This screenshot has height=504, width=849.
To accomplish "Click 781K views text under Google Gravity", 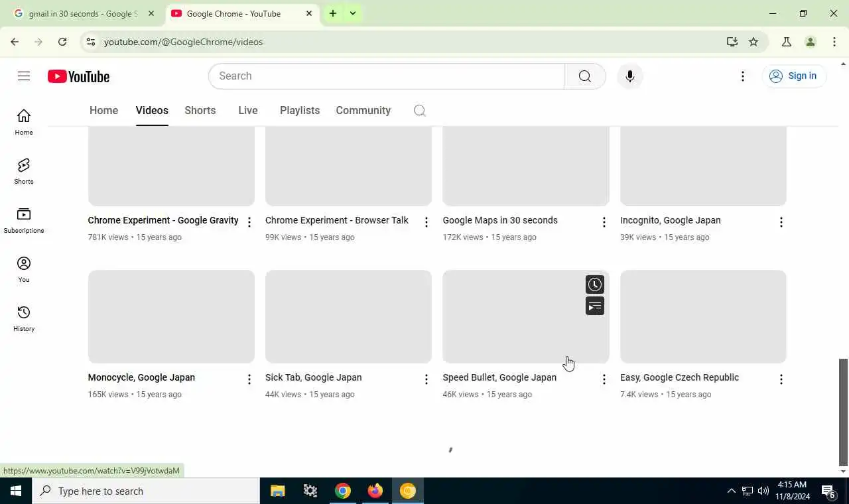I will coord(108,237).
